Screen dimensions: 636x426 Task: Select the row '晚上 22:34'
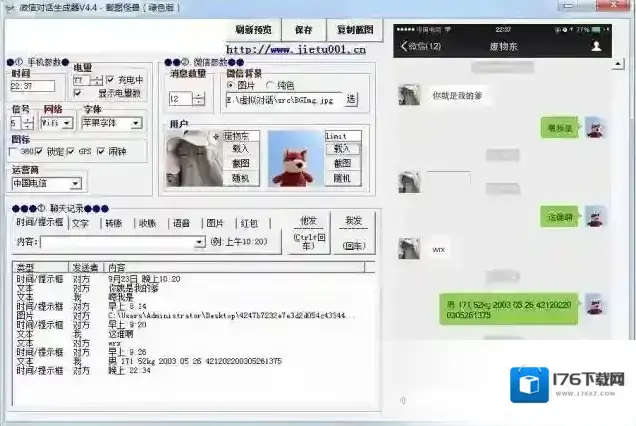click(194, 370)
